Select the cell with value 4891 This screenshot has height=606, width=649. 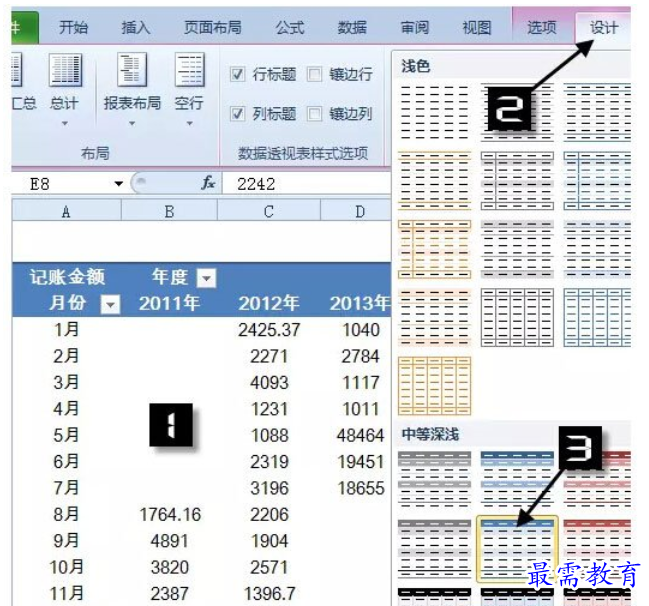(x=169, y=541)
